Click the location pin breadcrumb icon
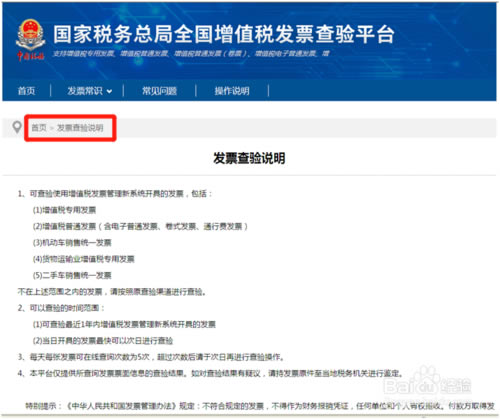 17,127
